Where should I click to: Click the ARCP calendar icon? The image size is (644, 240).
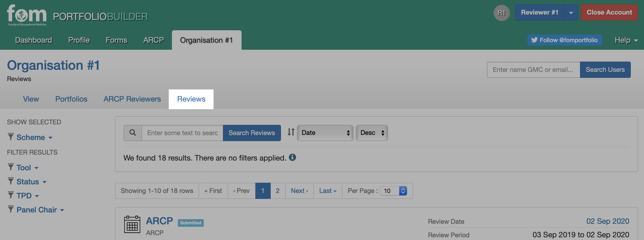pyautogui.click(x=132, y=224)
